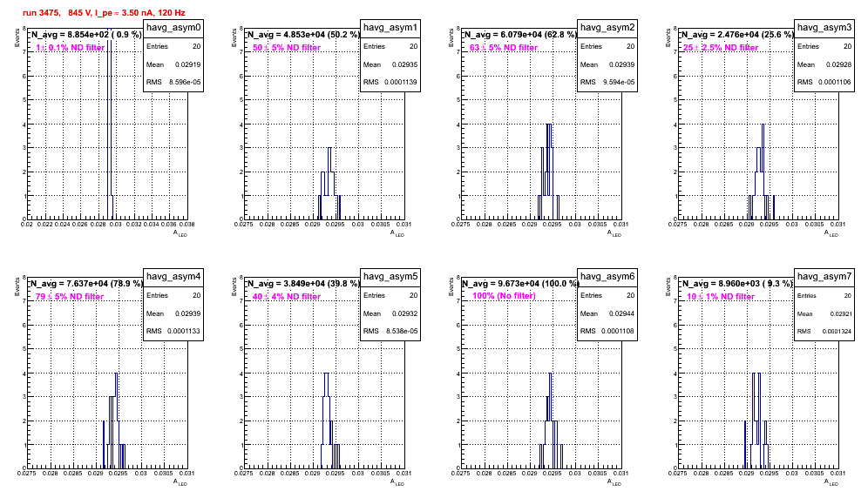Click the 63± 5% ND filter label

click(504, 48)
